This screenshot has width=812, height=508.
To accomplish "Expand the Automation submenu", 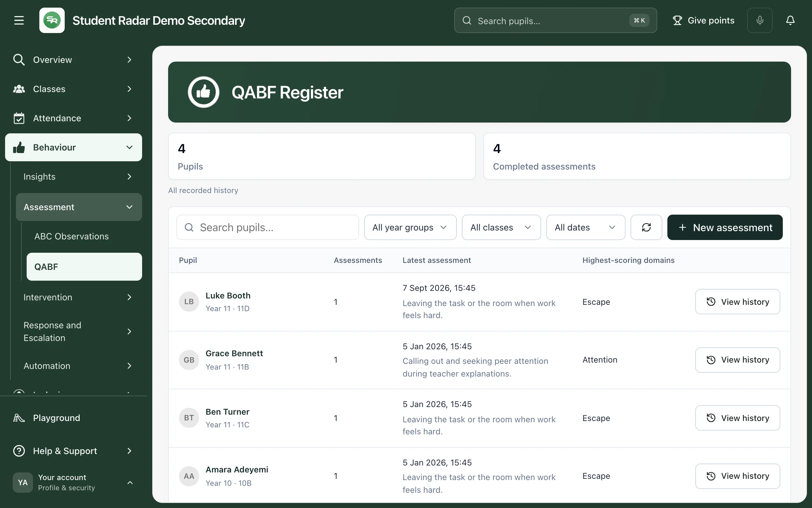I will 79,366.
